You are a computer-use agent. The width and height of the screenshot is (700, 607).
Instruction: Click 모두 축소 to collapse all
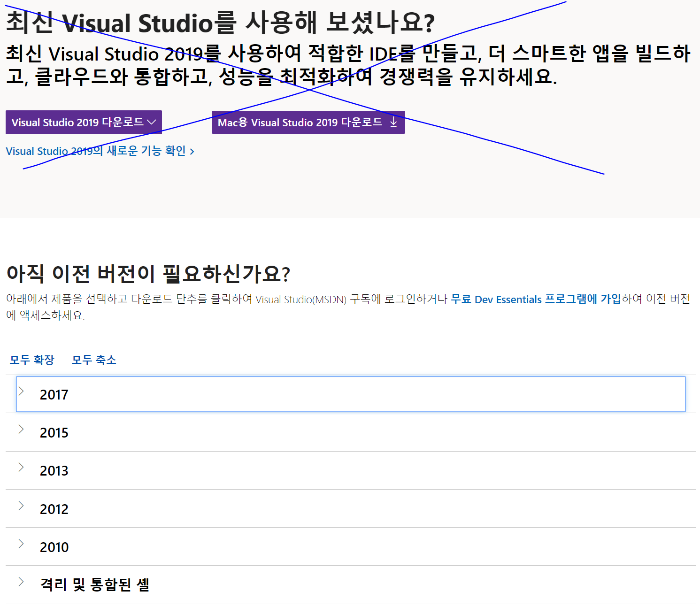pyautogui.click(x=94, y=360)
